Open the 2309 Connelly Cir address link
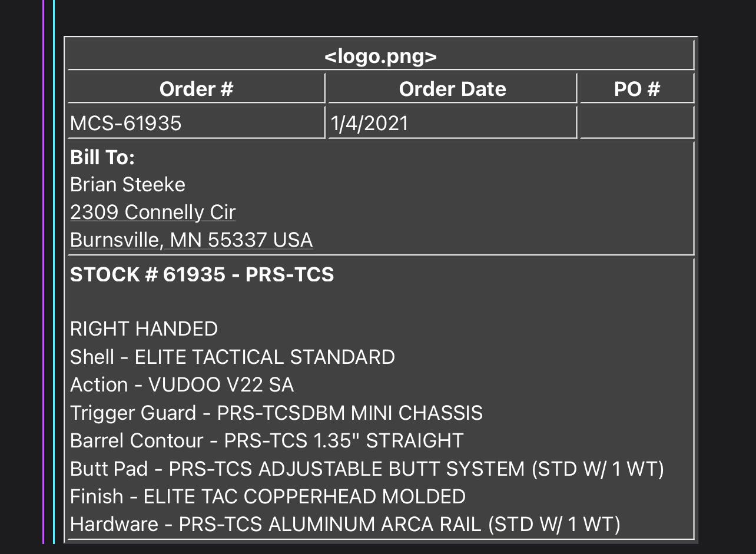This screenshot has width=756, height=554. coord(153,212)
